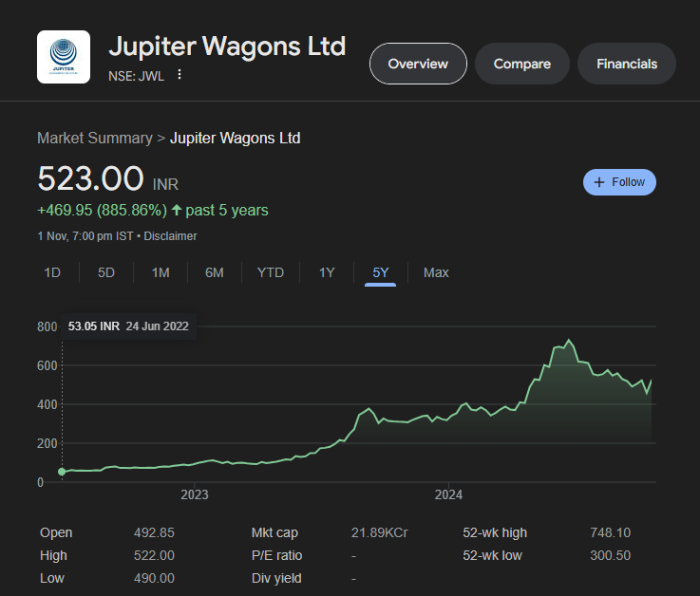
Task: Click the Low value 490.00
Action: 154,578
